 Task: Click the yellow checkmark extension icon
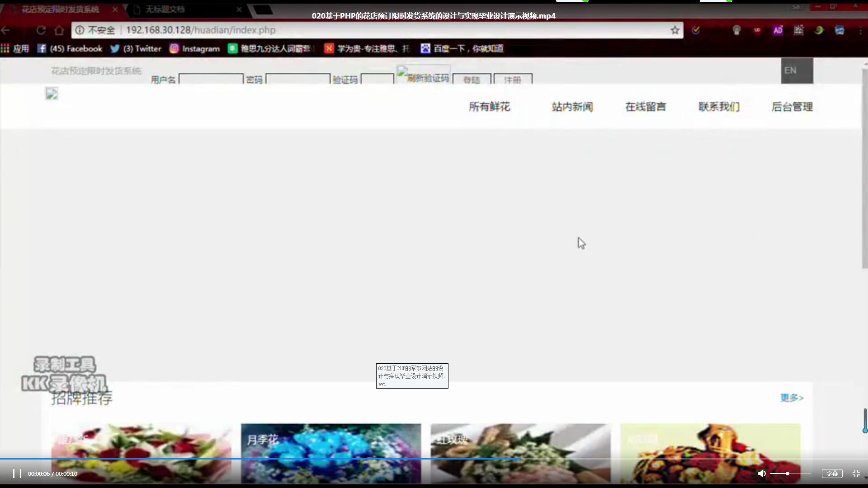696,30
